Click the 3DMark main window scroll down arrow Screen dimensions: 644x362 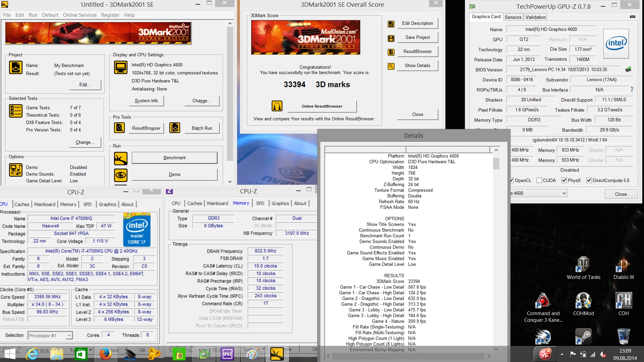click(x=230, y=182)
